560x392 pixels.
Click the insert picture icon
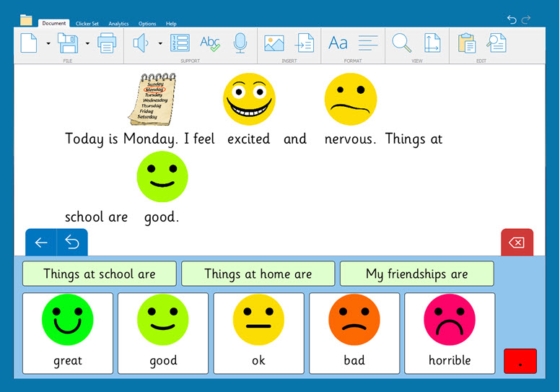274,43
